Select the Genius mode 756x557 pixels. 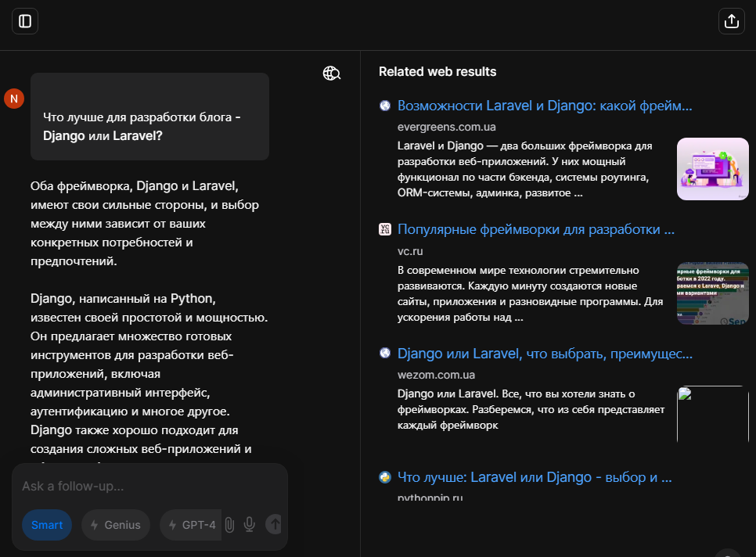[x=116, y=525]
